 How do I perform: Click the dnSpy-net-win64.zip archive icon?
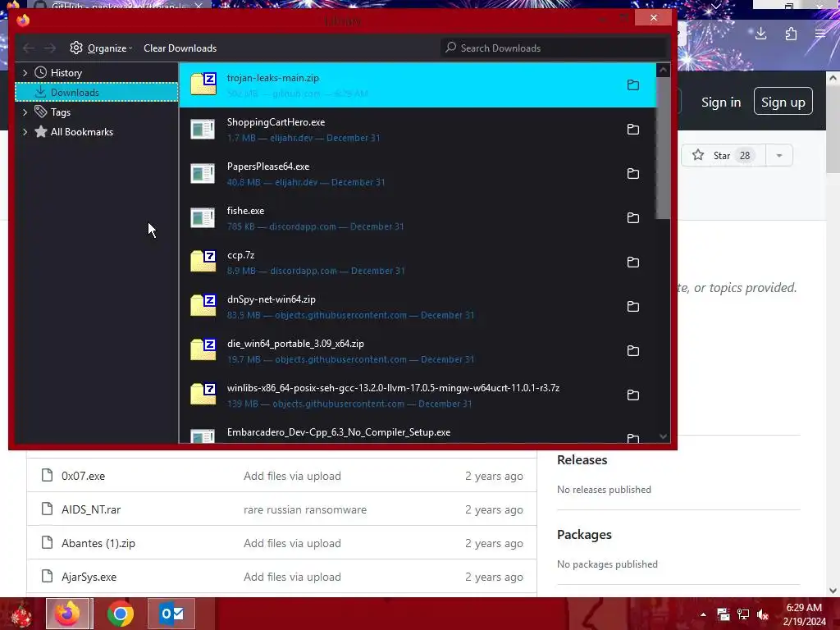tap(203, 306)
